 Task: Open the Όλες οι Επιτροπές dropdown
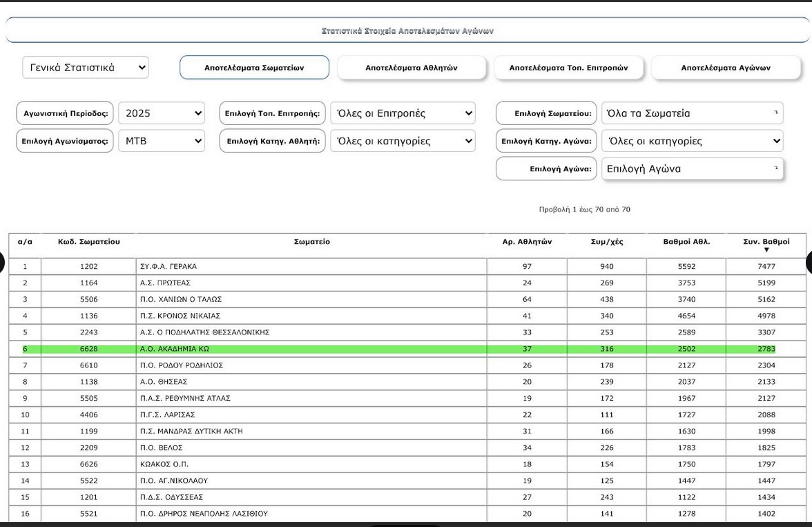(403, 113)
